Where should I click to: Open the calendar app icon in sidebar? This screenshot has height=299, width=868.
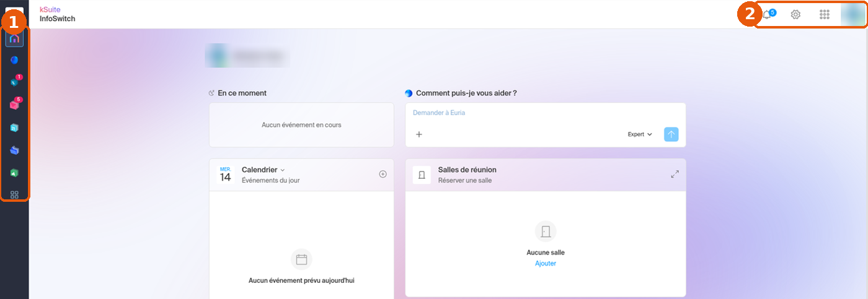coord(15,128)
